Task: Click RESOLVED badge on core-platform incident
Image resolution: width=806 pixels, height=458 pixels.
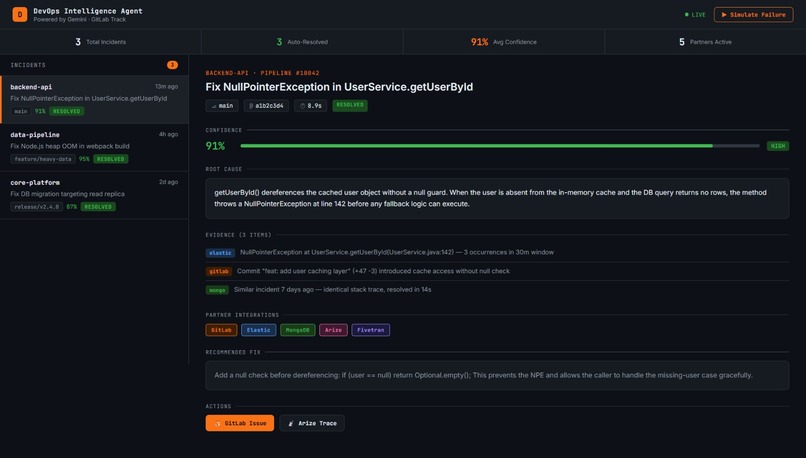Action: click(x=98, y=207)
